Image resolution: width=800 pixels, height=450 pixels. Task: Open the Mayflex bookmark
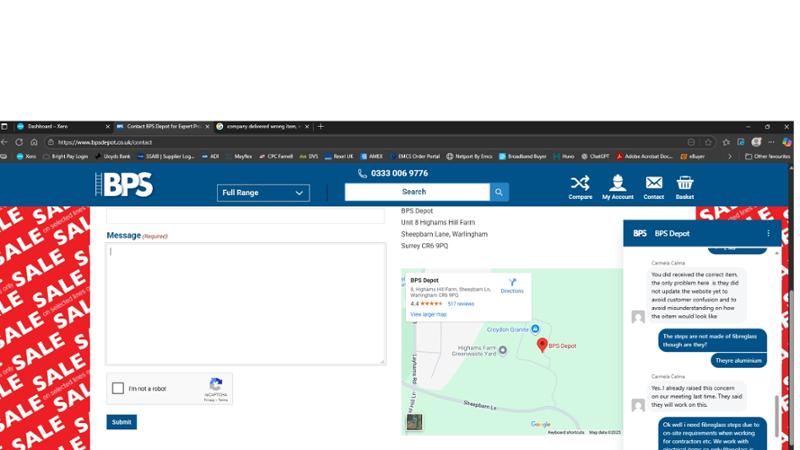click(x=239, y=157)
